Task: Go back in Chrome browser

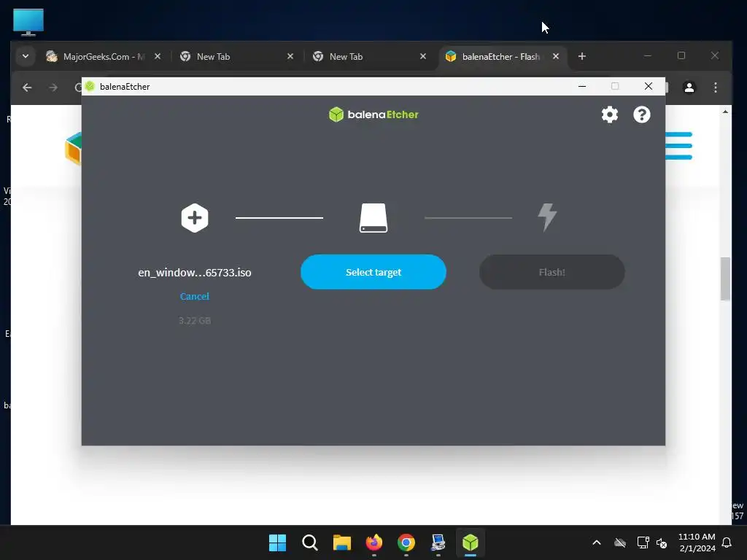Action: pos(27,87)
